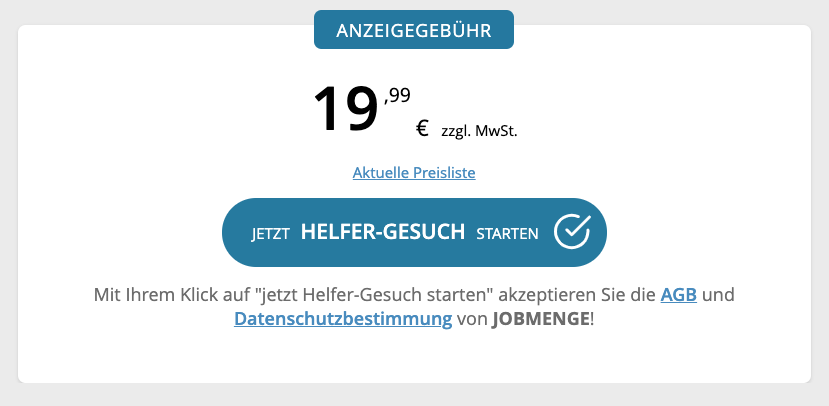Click the circled checkmark icon in the button

pyautogui.click(x=572, y=232)
